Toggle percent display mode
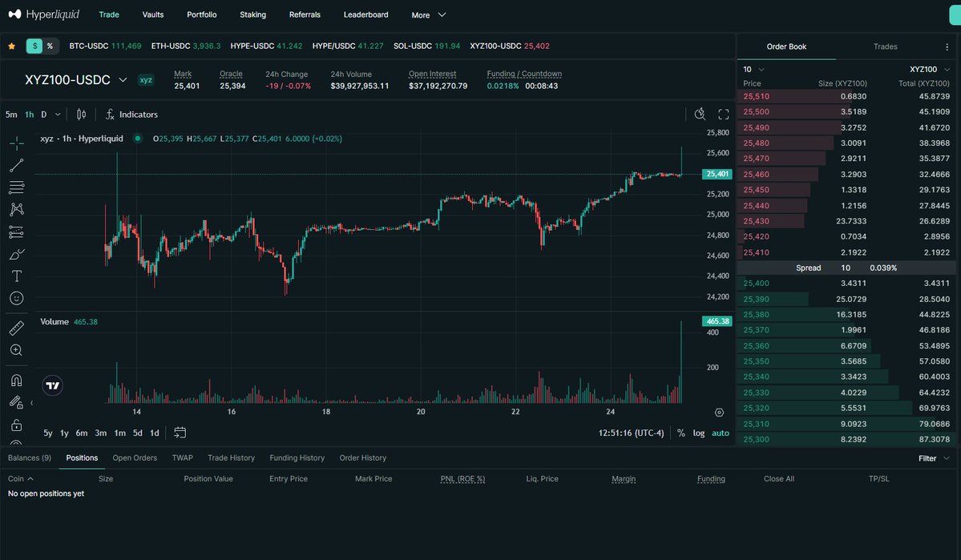The image size is (961, 560). pos(50,46)
